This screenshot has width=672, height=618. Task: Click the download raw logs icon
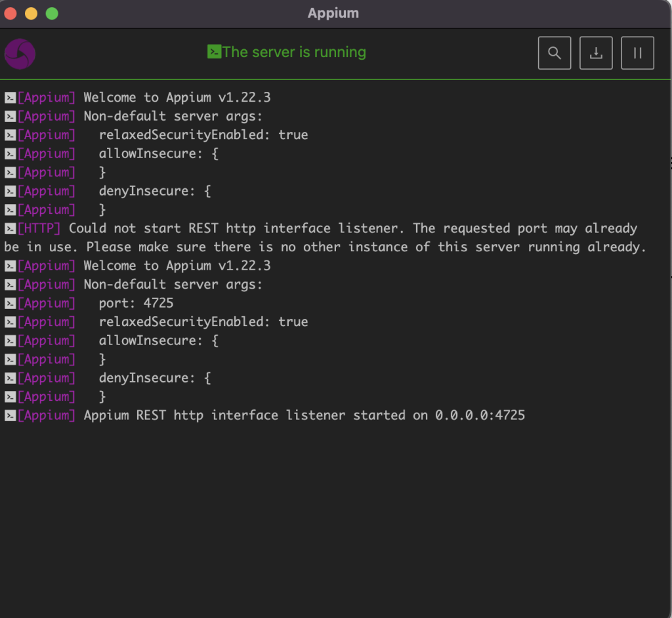point(596,53)
